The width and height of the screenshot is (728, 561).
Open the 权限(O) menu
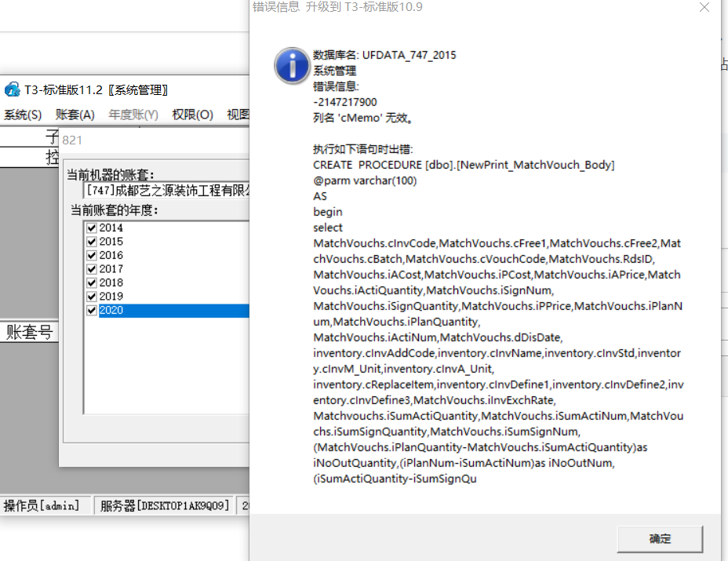click(x=192, y=115)
